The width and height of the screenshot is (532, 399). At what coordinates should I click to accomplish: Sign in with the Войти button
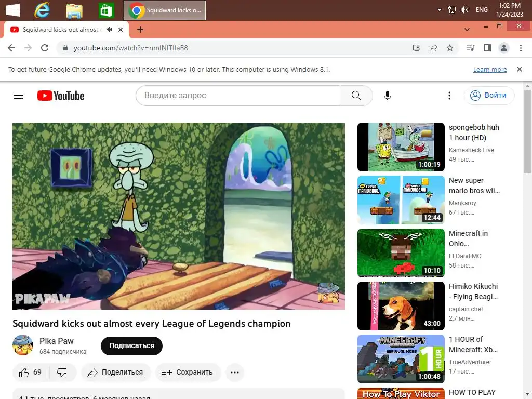(489, 96)
